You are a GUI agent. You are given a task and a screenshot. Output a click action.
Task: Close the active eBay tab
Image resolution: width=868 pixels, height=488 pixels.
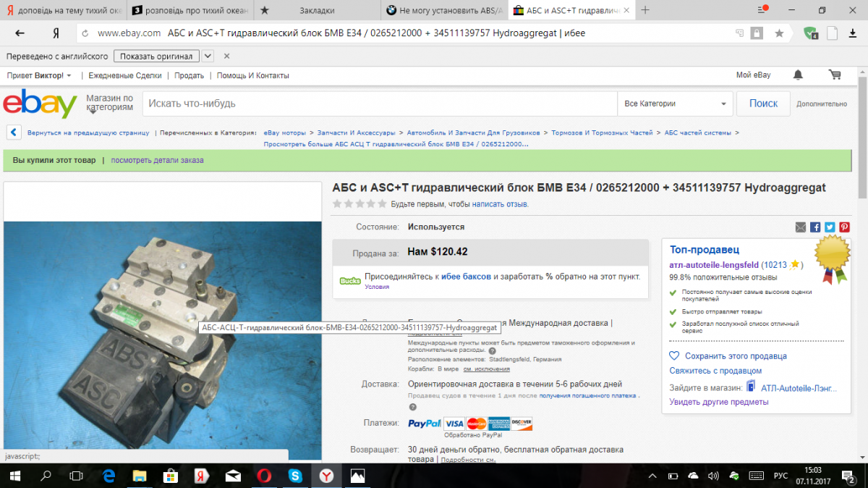tap(626, 10)
